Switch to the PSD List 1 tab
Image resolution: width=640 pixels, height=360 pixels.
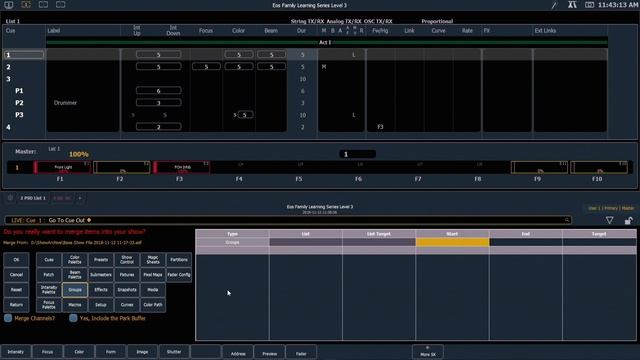33,198
